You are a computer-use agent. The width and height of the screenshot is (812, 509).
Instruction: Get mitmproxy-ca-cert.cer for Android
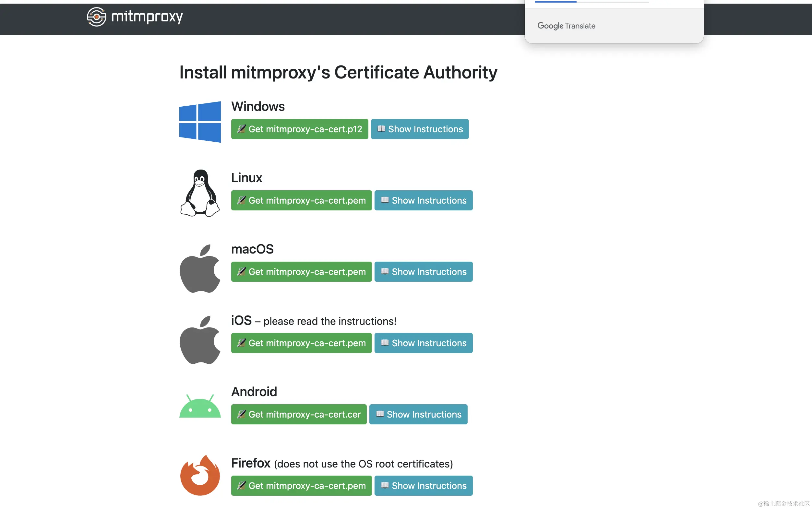[299, 414]
